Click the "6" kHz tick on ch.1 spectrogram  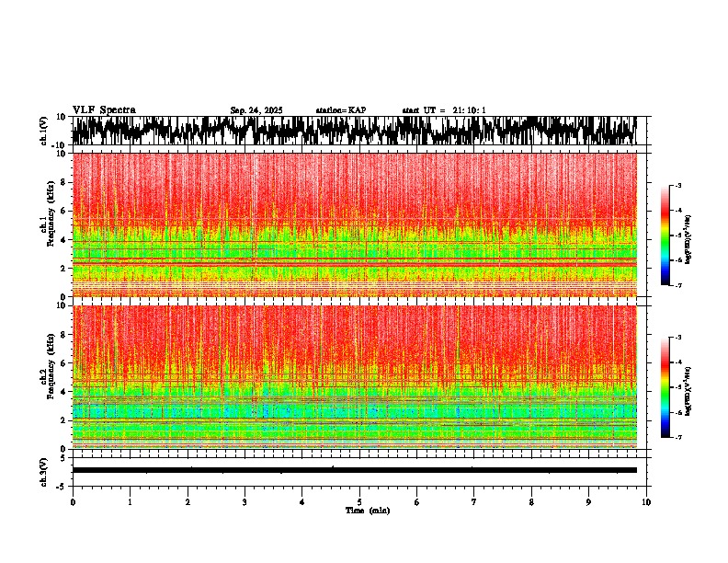(63, 211)
